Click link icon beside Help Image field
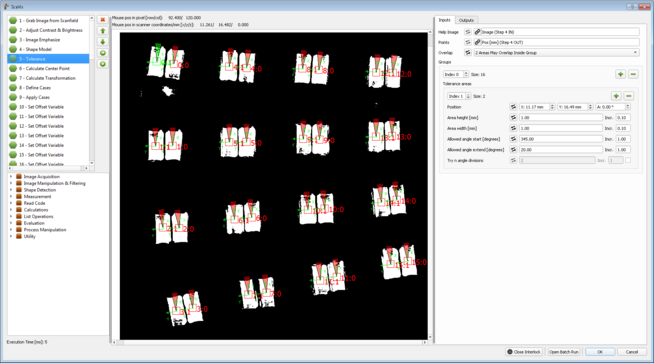The image size is (654, 363). click(478, 32)
